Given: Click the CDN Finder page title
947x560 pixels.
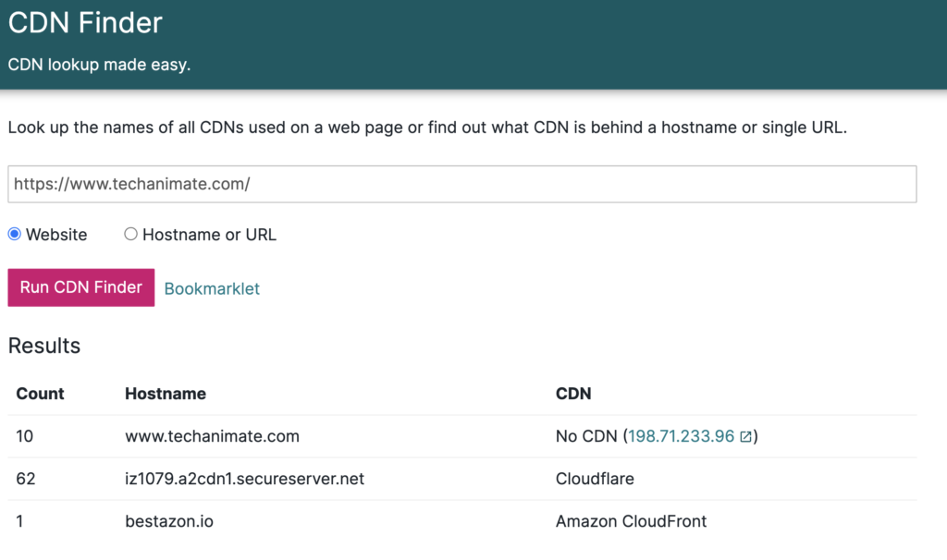Looking at the screenshot, I should click(x=85, y=23).
